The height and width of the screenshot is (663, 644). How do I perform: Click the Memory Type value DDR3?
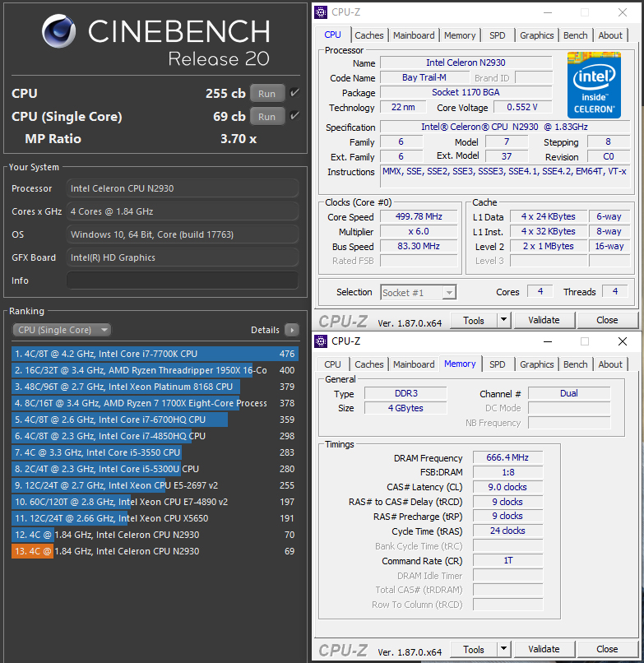point(405,393)
